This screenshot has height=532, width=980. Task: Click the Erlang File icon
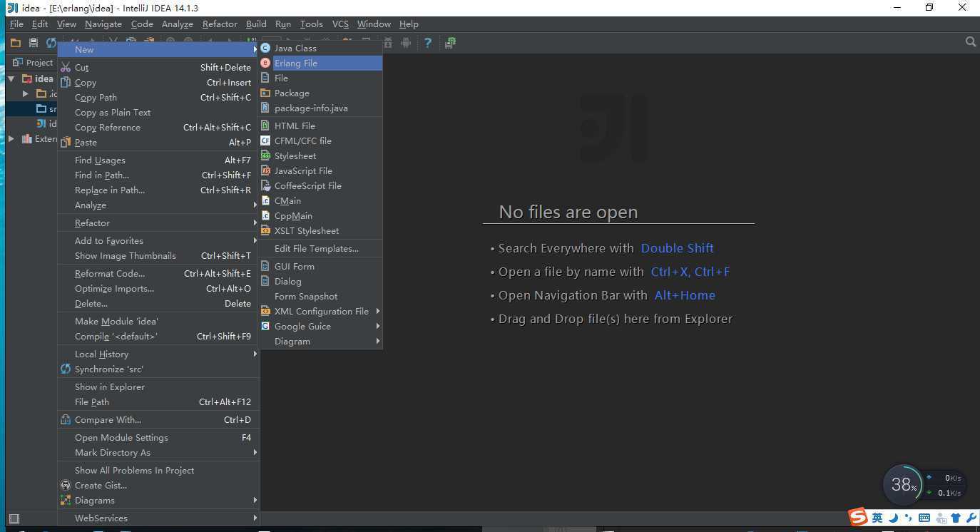click(265, 63)
